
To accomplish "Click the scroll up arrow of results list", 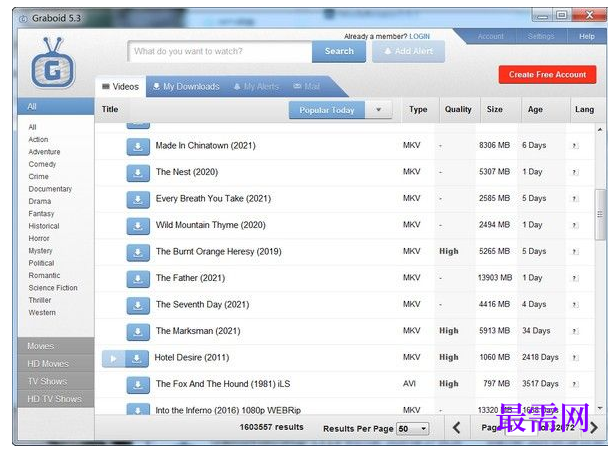I will [x=600, y=129].
